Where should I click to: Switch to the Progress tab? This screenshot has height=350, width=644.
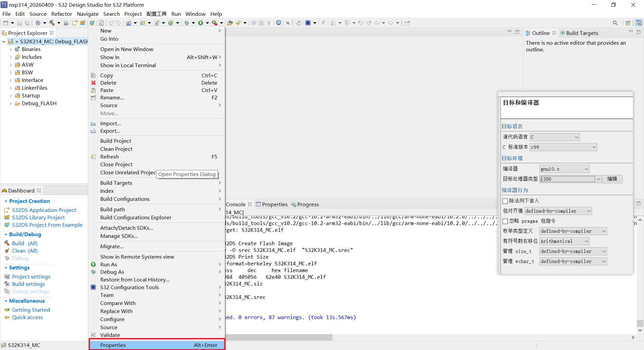click(305, 204)
